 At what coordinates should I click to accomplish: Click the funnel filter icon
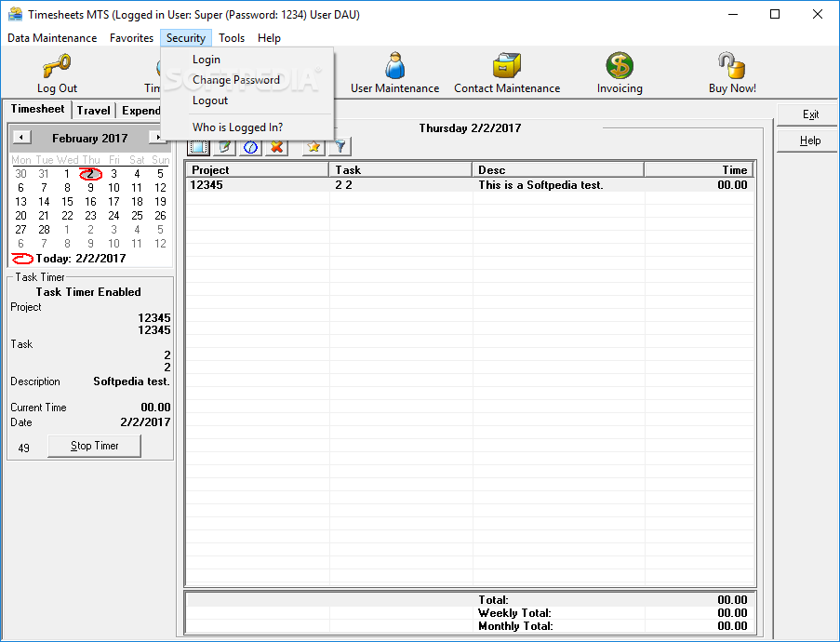pos(340,147)
